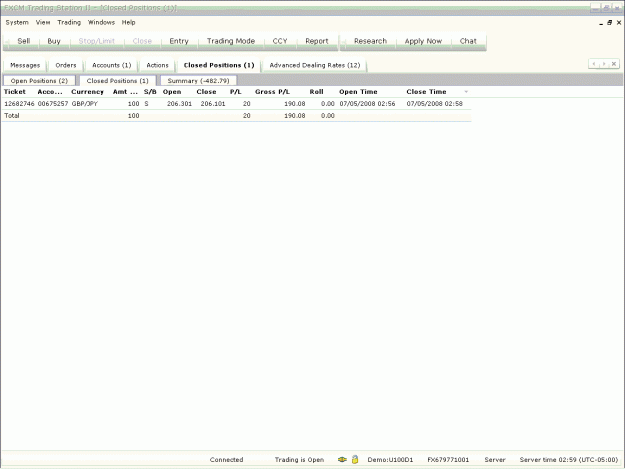Sort by the Gross P/L column header
The width and height of the screenshot is (625, 469).
coord(272,92)
